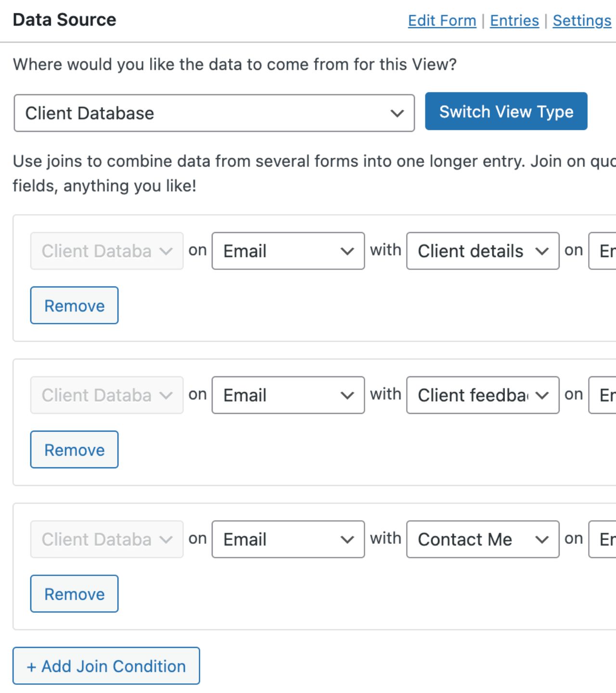Open the Email field dropdown in the first join

[287, 251]
